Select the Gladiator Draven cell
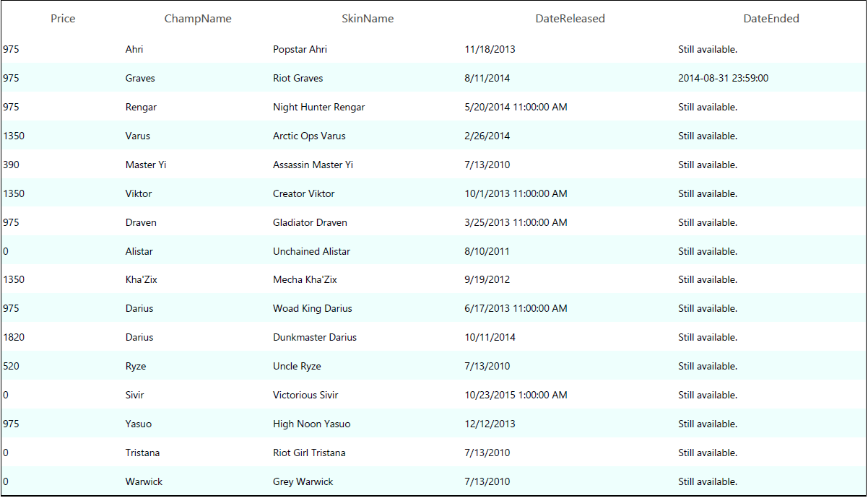Viewport: 868px width, 498px height. [x=310, y=222]
